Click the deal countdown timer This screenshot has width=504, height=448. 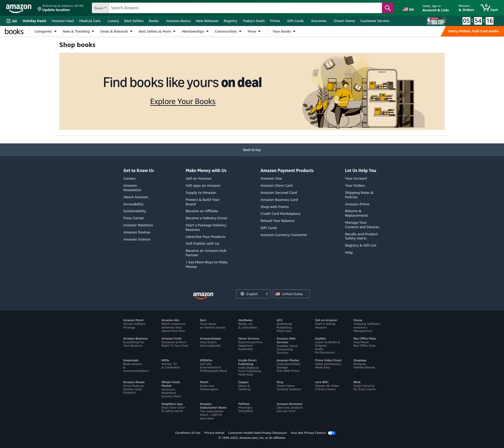coord(478,21)
